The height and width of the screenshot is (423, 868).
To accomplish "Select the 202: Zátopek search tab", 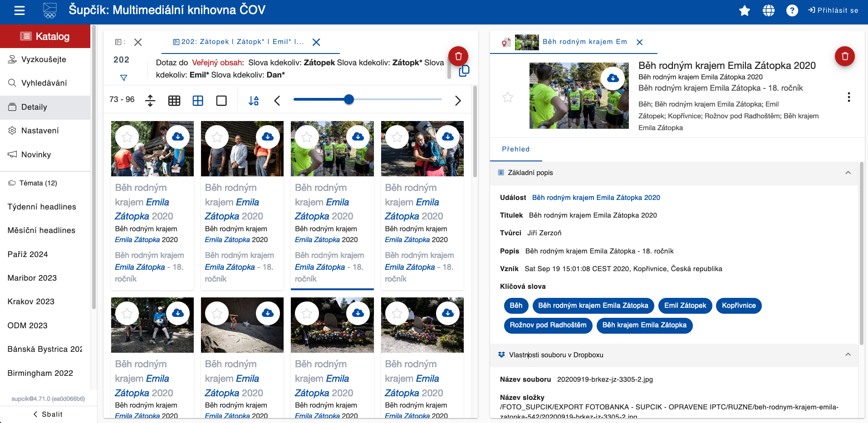I will [x=238, y=42].
